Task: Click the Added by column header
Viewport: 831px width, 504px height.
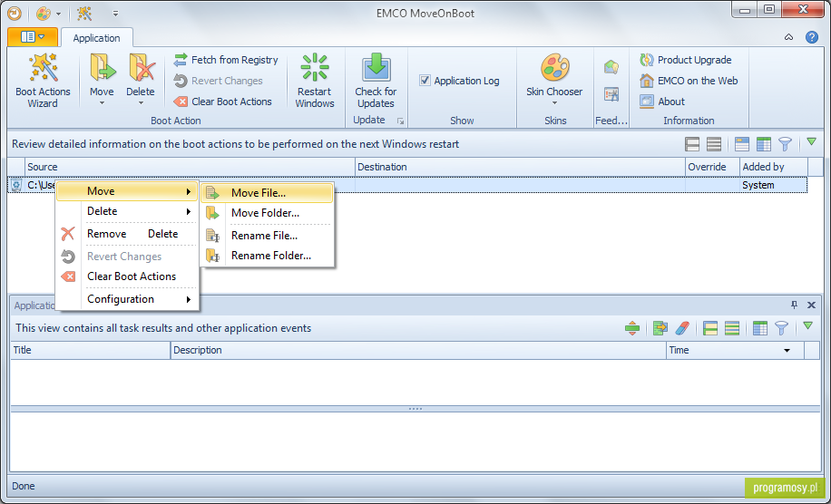Action: point(774,167)
